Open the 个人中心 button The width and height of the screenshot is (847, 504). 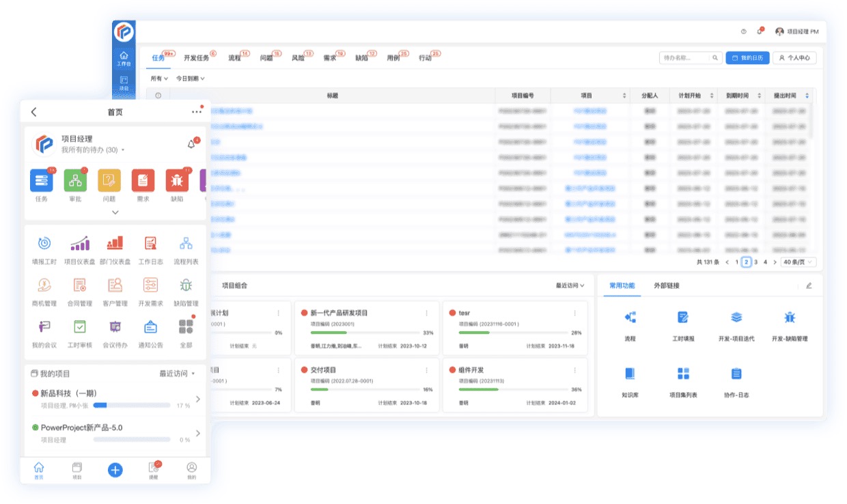point(794,58)
